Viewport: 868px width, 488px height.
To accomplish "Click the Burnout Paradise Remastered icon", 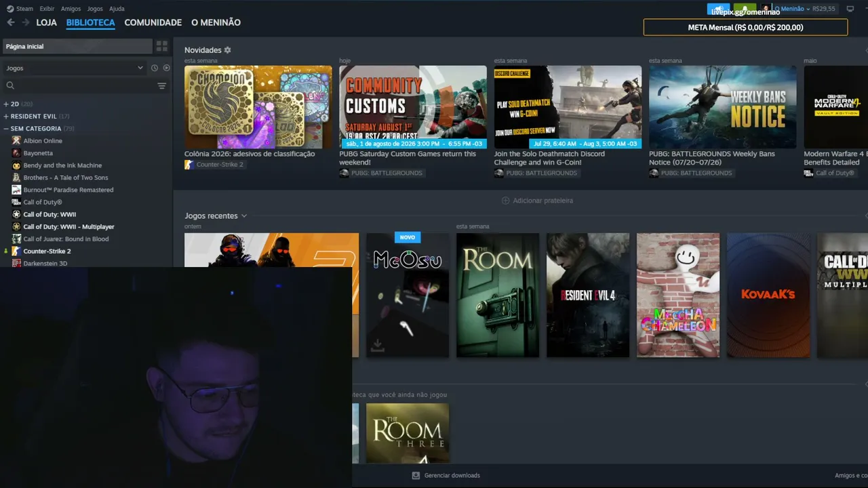I will (17, 190).
